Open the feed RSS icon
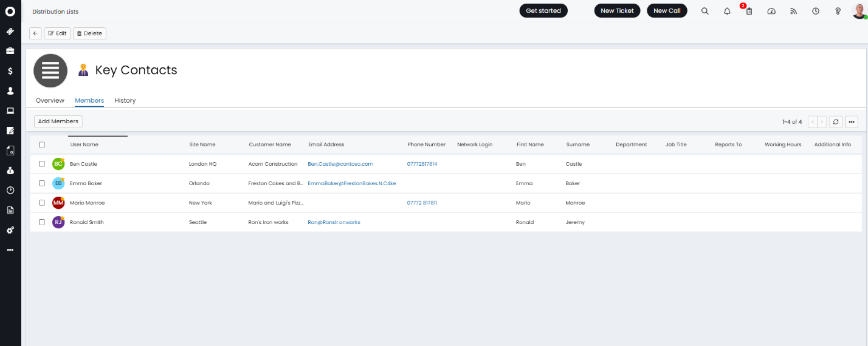This screenshot has width=868, height=346. click(793, 11)
